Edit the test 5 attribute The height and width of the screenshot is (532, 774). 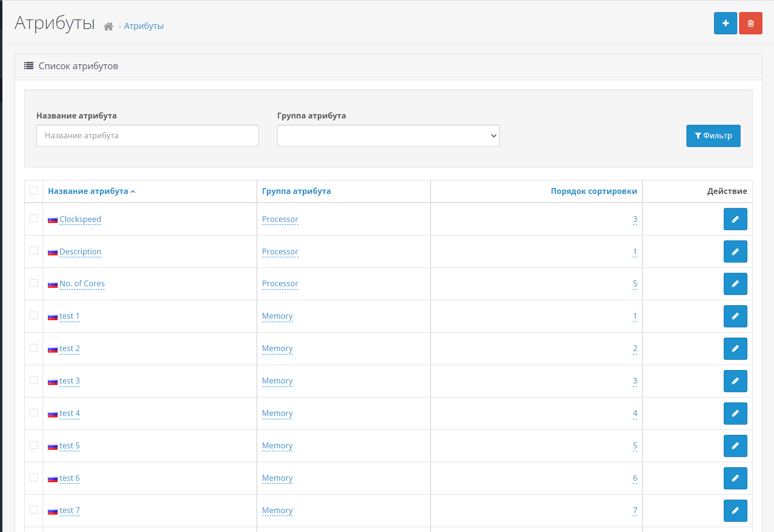(x=735, y=446)
